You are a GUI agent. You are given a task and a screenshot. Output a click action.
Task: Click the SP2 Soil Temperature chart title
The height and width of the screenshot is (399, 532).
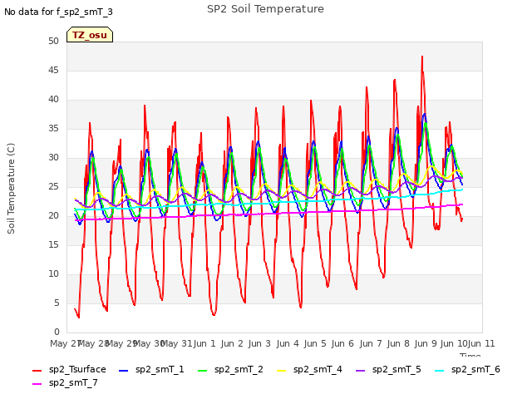click(x=266, y=9)
